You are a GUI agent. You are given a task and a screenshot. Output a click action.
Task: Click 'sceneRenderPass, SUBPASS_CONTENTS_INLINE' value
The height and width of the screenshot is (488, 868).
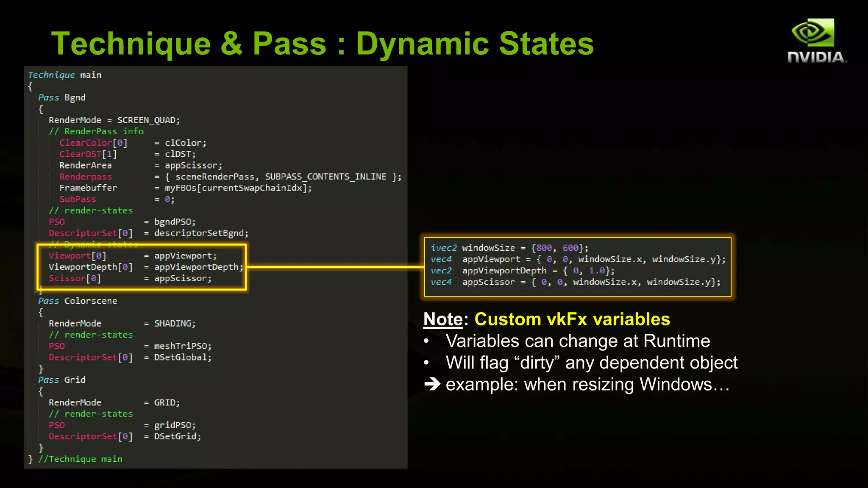[x=281, y=177]
